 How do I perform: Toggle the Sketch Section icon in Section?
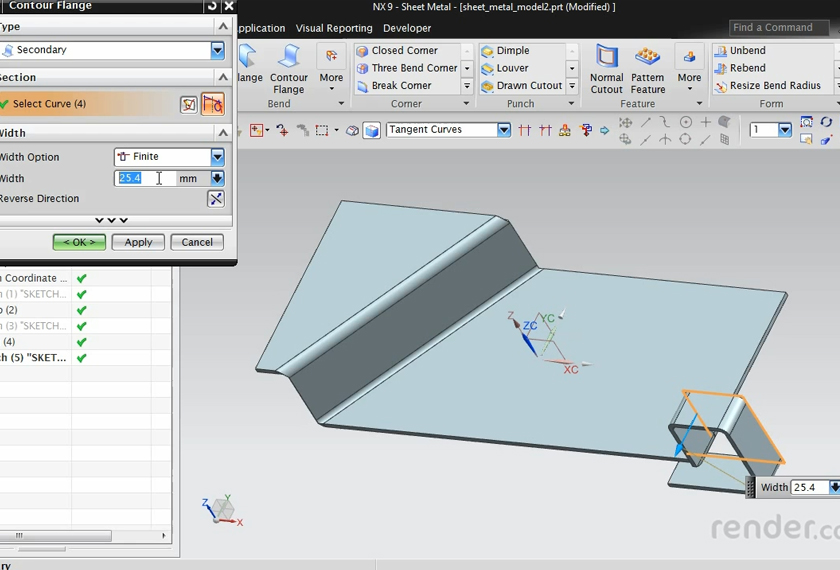(189, 104)
